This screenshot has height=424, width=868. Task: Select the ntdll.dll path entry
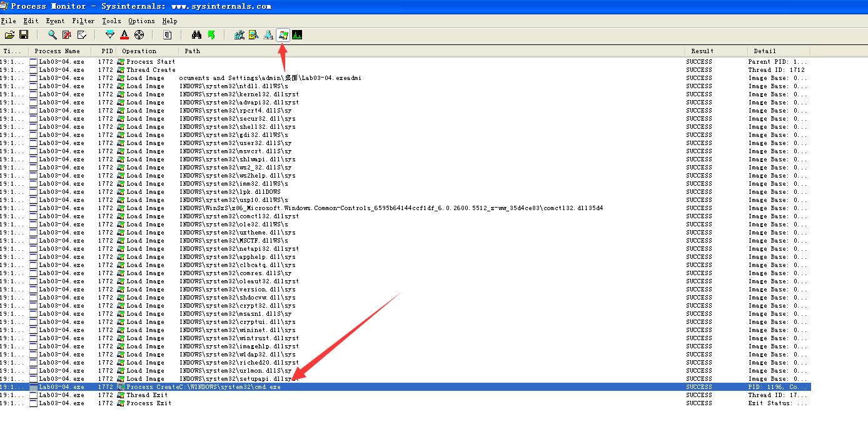[x=234, y=86]
